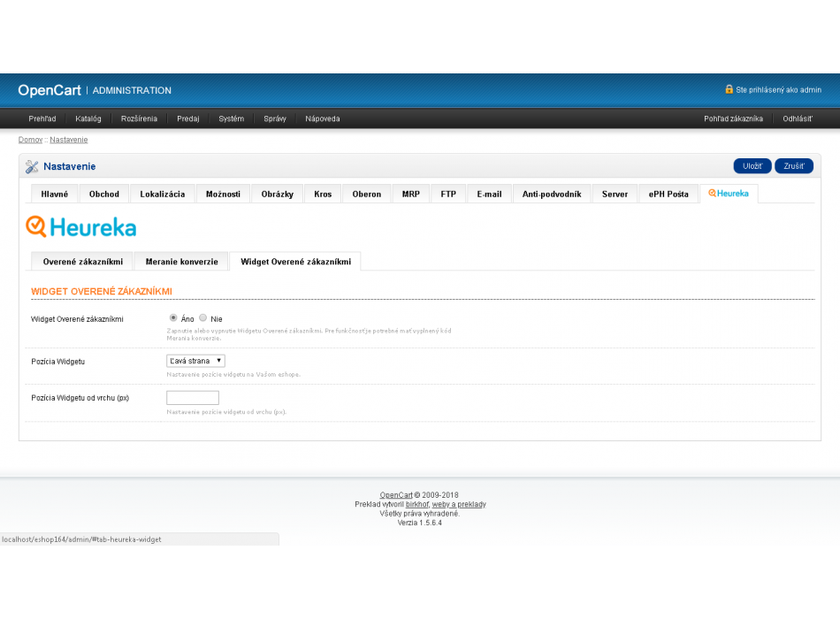Click the Verzia 1.5.6.4 footer text

point(419,523)
